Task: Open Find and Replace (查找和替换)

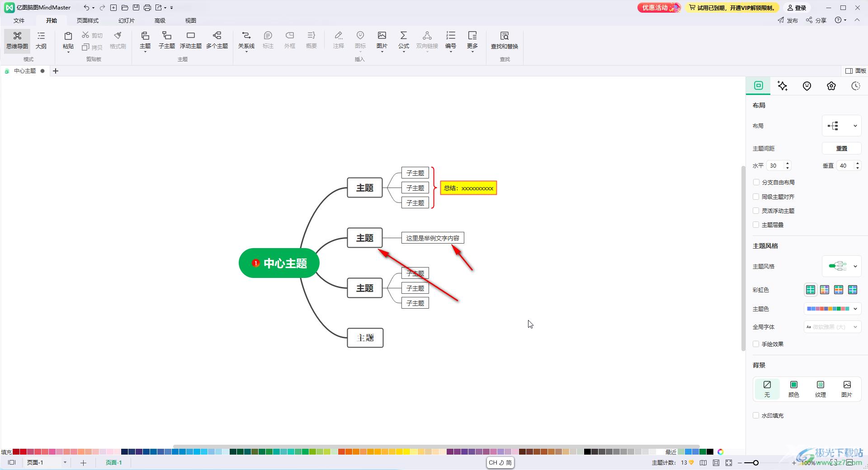Action: 505,40
